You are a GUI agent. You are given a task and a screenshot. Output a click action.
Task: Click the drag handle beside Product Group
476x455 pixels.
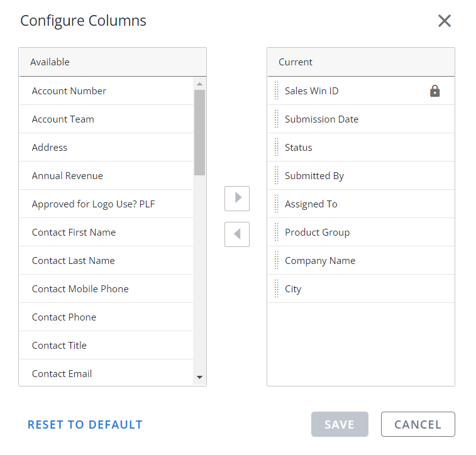coord(276,232)
